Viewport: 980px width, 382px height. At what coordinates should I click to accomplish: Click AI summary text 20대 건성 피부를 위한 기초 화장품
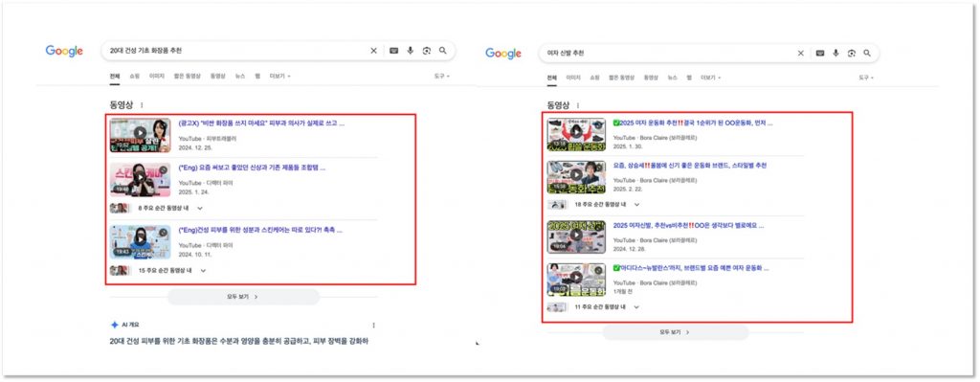point(238,342)
